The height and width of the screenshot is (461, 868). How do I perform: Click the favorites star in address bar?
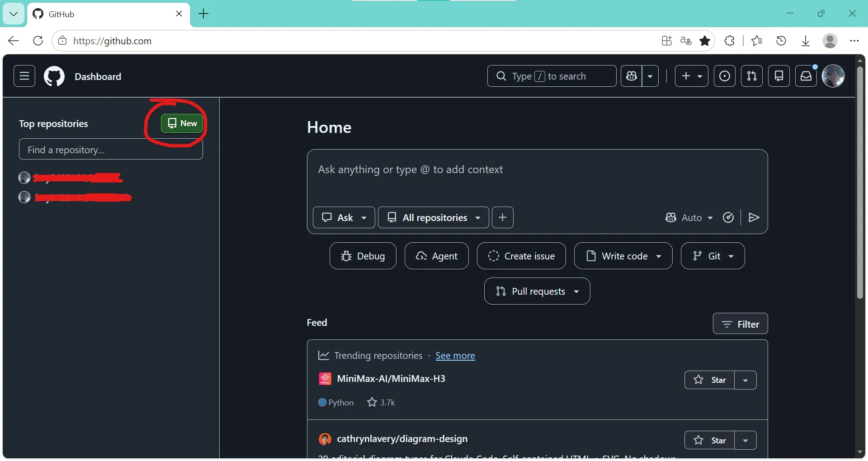(x=704, y=41)
